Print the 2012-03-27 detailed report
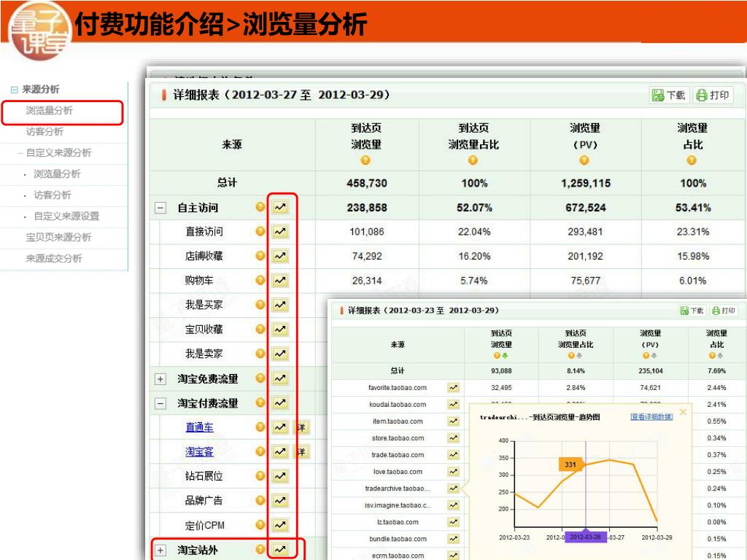 coord(713,96)
